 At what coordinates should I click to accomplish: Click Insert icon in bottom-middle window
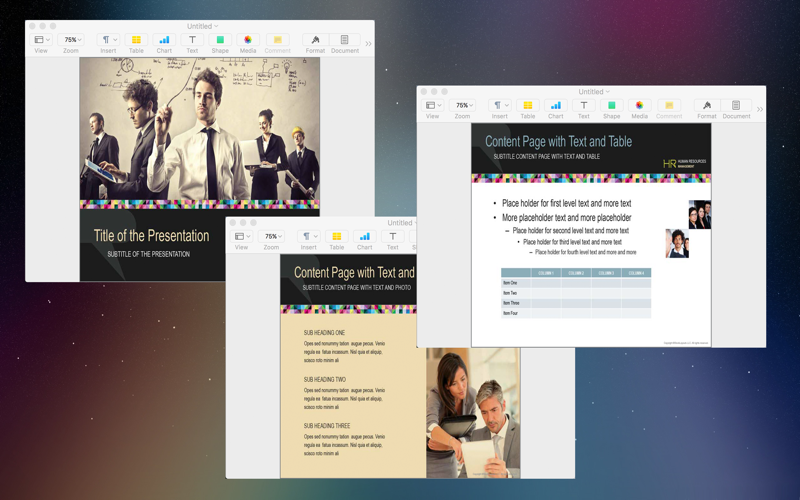(308, 236)
